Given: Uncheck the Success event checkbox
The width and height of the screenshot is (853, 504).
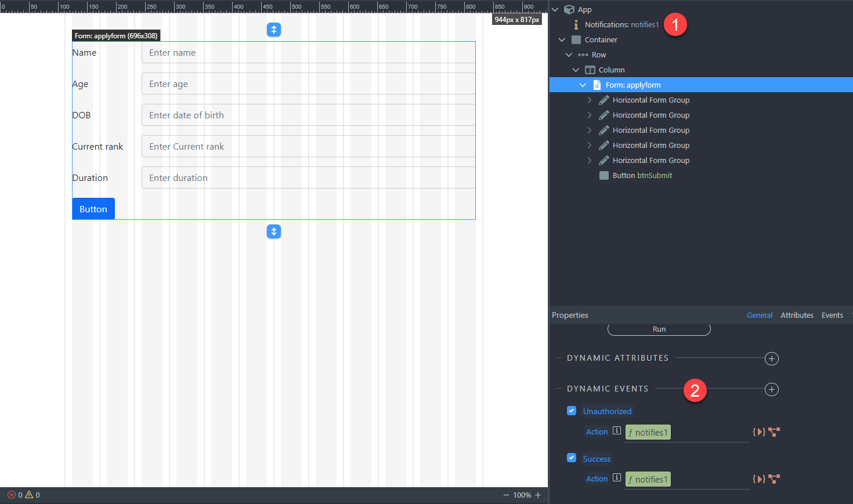Looking at the screenshot, I should (572, 458).
